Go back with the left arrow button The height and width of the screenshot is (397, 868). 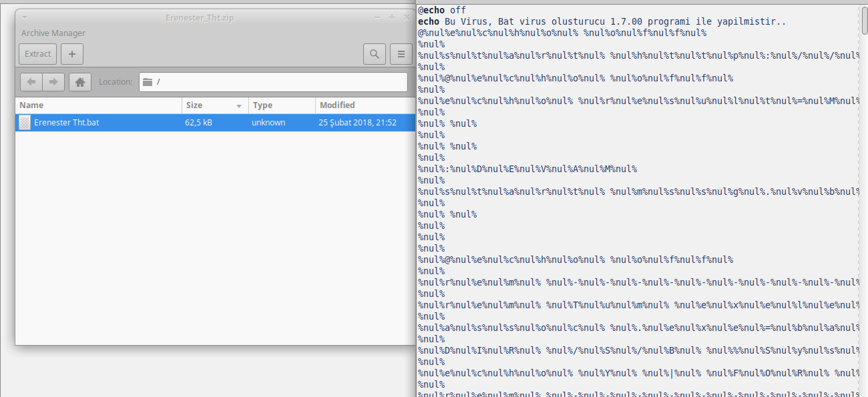pyautogui.click(x=31, y=82)
